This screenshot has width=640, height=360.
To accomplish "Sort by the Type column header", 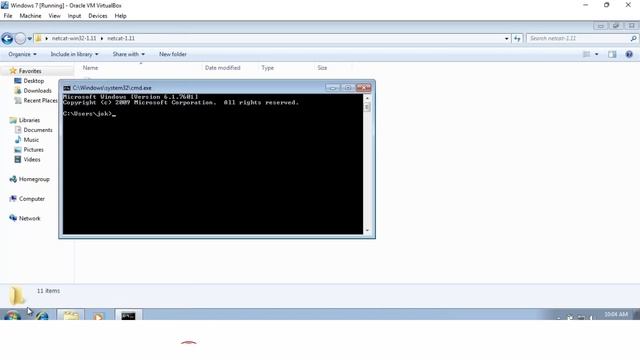I will [x=268, y=68].
